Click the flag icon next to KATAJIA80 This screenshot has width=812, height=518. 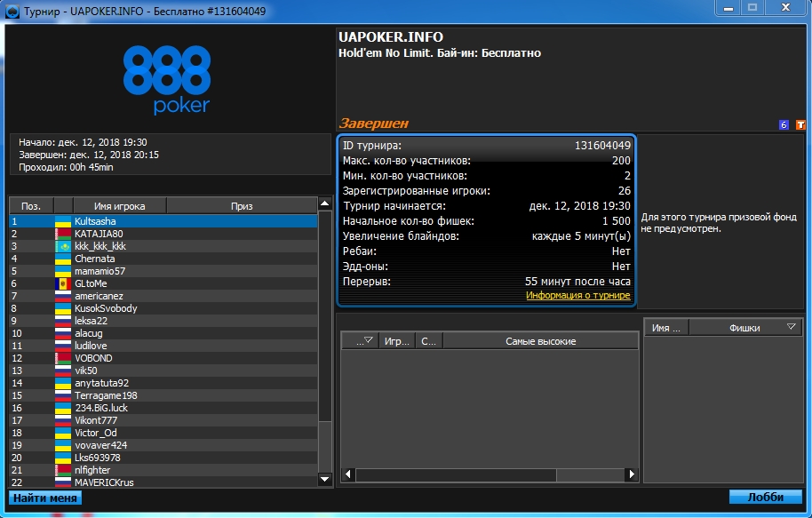pyautogui.click(x=63, y=234)
